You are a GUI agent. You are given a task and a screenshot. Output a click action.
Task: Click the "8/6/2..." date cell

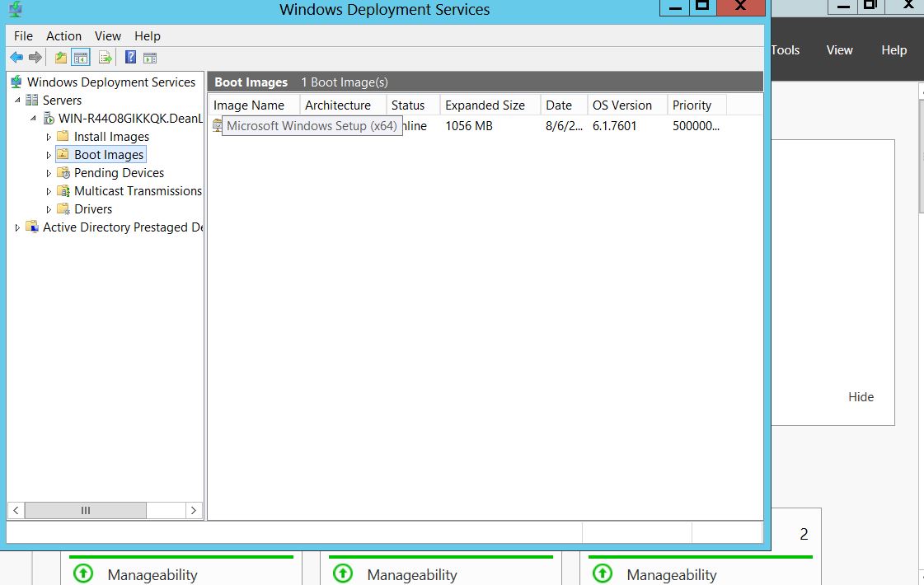[564, 125]
